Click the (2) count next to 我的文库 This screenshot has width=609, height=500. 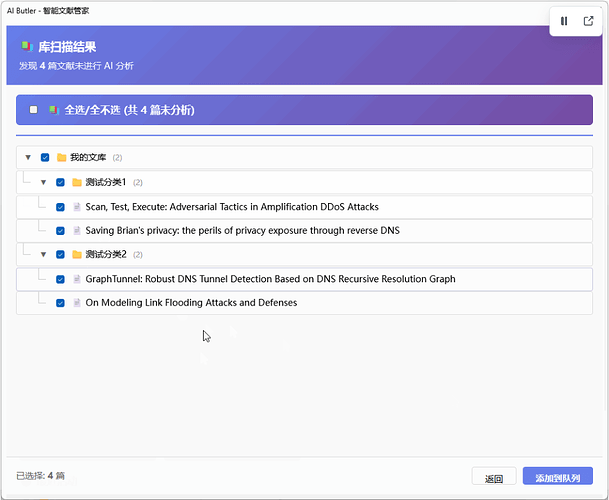coord(117,158)
